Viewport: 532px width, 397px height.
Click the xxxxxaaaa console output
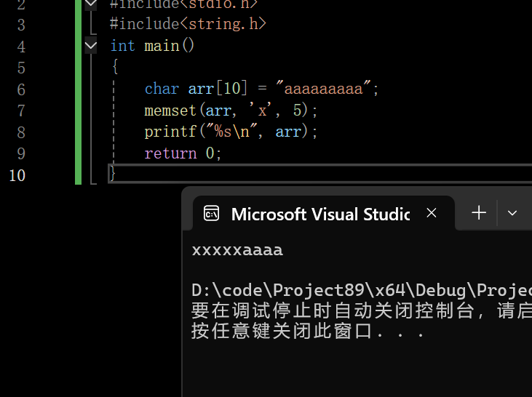point(237,251)
